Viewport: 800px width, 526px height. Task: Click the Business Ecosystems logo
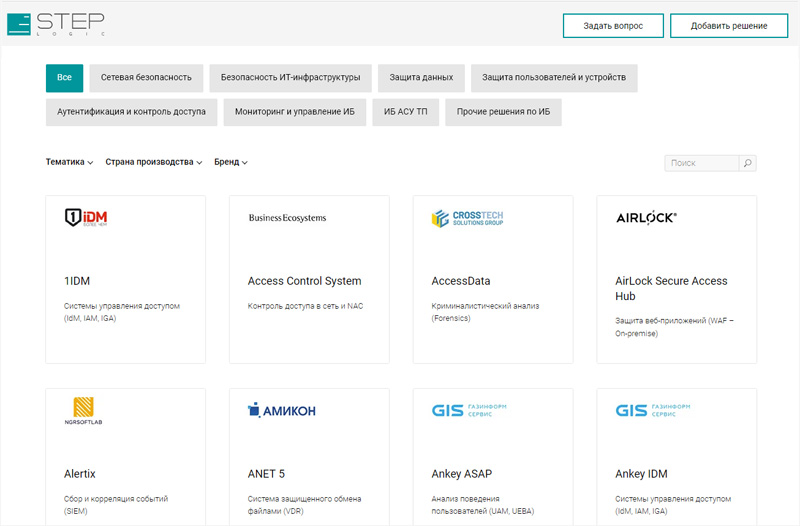point(287,218)
